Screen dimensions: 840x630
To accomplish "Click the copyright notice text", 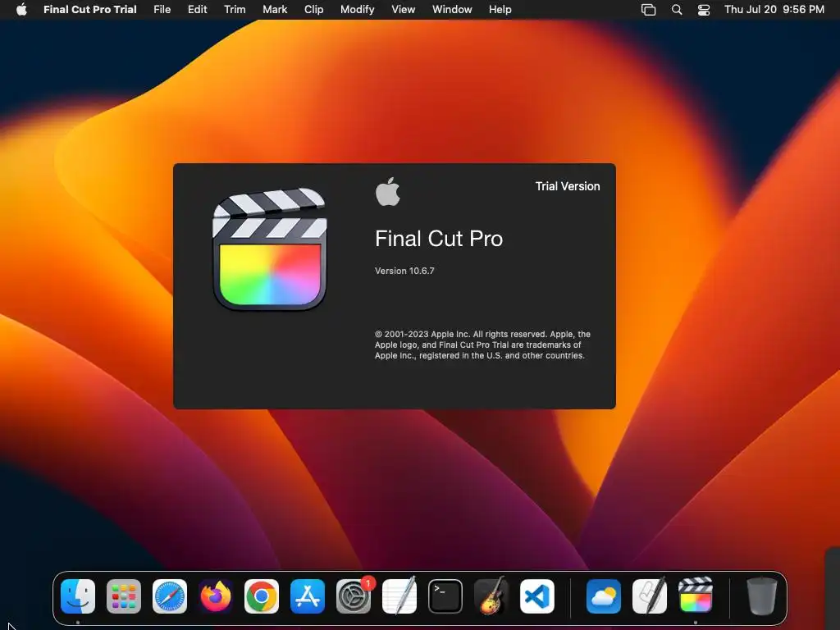I will pos(482,345).
